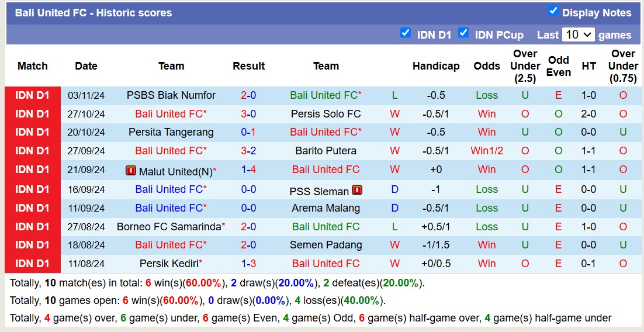The image size is (644, 332).
Task: Uncheck the IDN PCup filter
Action: pyautogui.click(x=463, y=33)
